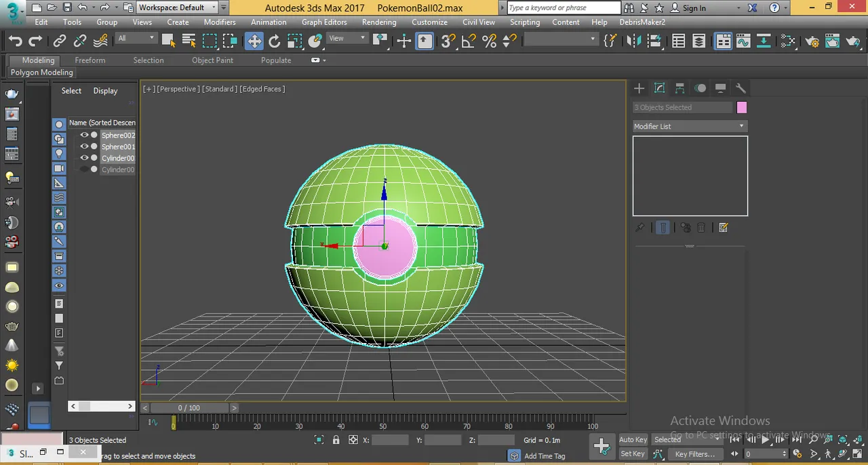This screenshot has width=868, height=465.
Task: Open the Schematic View icon
Action: [x=764, y=41]
